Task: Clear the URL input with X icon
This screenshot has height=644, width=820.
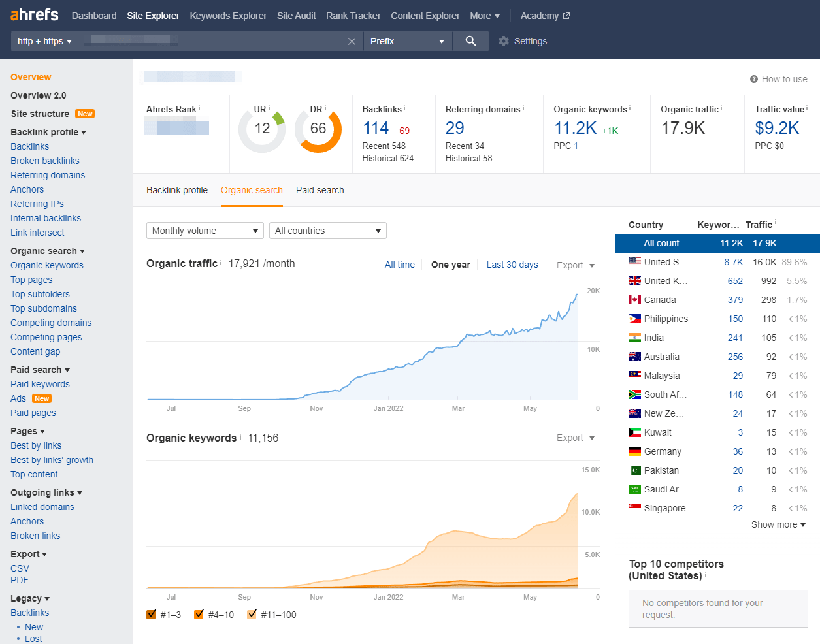Action: tap(352, 41)
